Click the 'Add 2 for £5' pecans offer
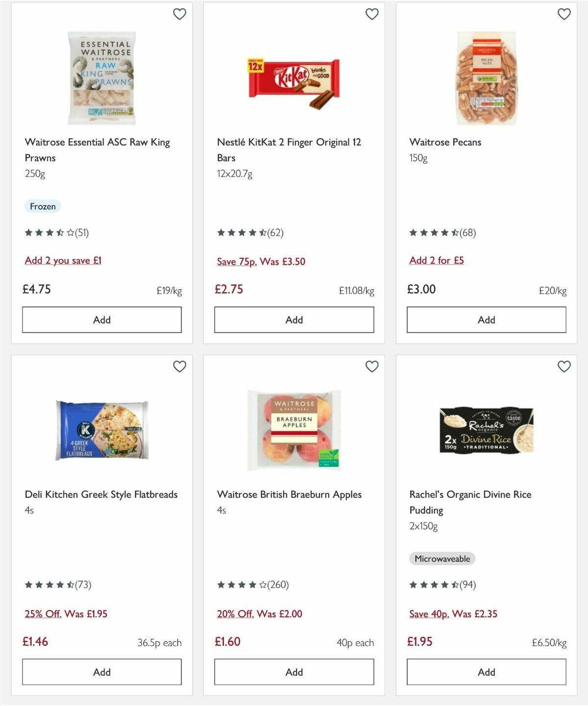588x706 pixels. pos(437,260)
